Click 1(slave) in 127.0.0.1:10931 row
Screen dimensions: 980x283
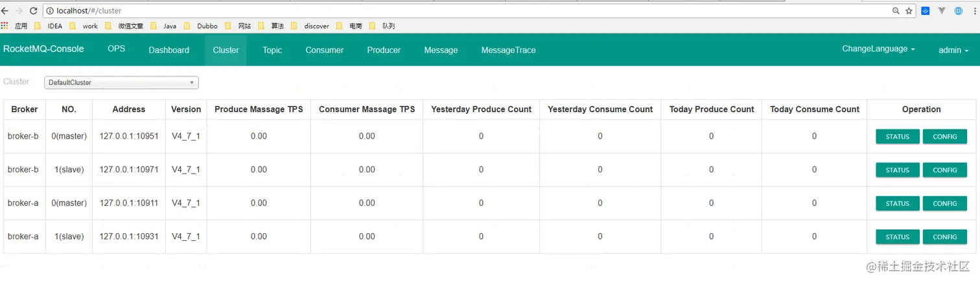[x=69, y=236]
